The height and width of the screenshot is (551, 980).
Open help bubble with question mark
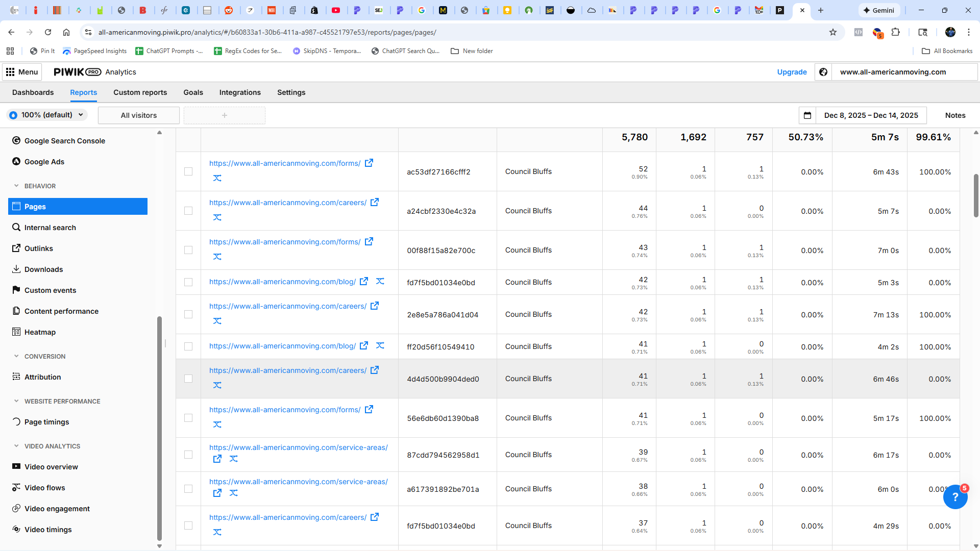point(955,497)
